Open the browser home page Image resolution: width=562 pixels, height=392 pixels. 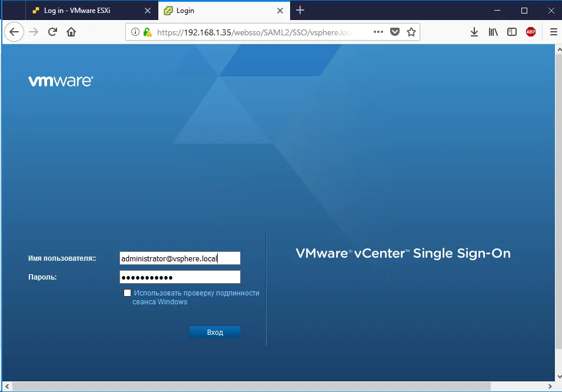(71, 32)
